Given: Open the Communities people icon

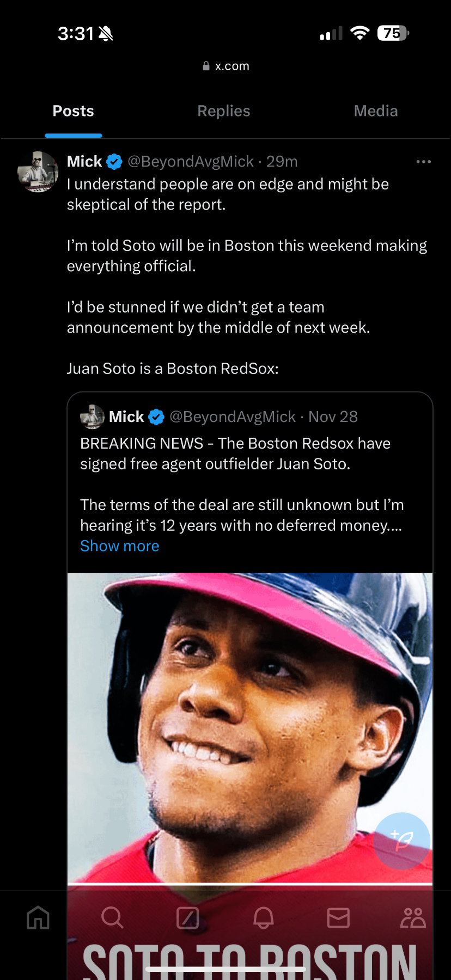Looking at the screenshot, I should pyautogui.click(x=413, y=918).
